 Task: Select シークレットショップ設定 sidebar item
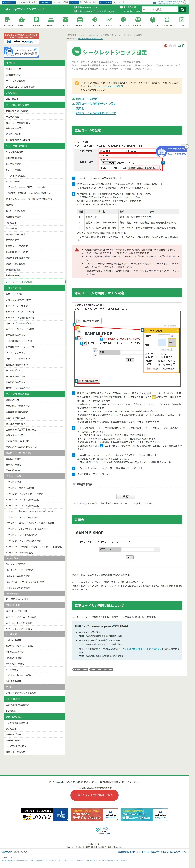[34, 282]
